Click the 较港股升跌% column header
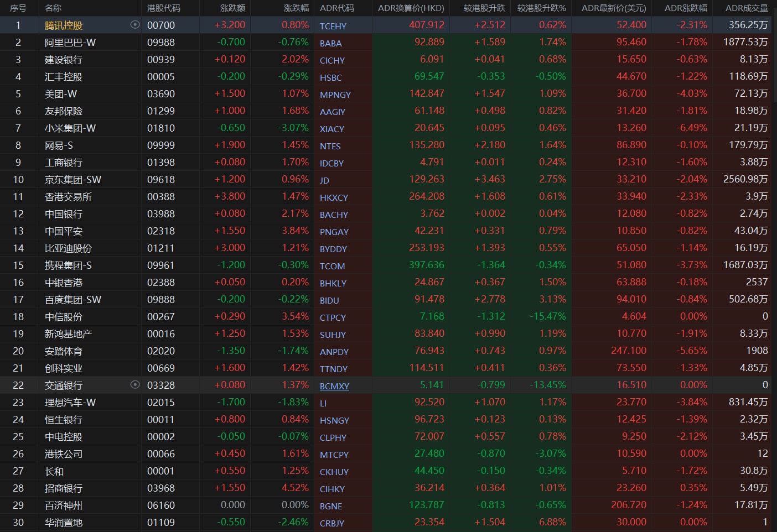This screenshot has width=777, height=532. pyautogui.click(x=541, y=8)
